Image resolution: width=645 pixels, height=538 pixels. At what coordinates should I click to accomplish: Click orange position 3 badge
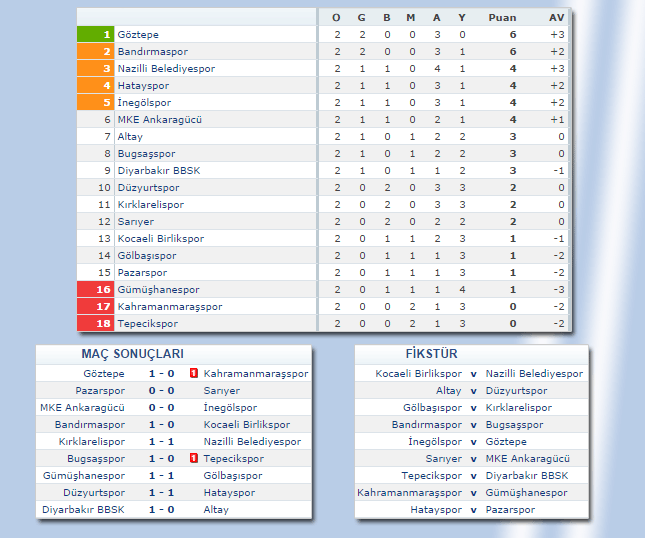click(x=95, y=68)
